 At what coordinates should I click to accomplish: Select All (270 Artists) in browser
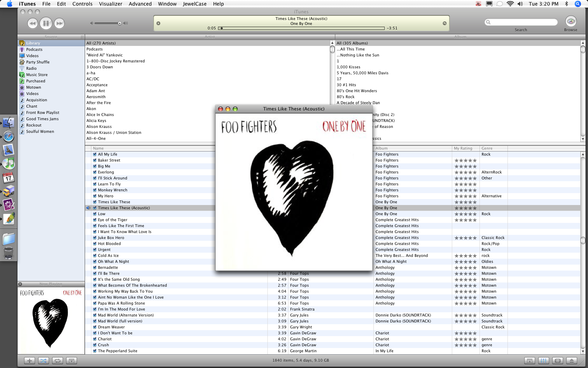(x=208, y=43)
